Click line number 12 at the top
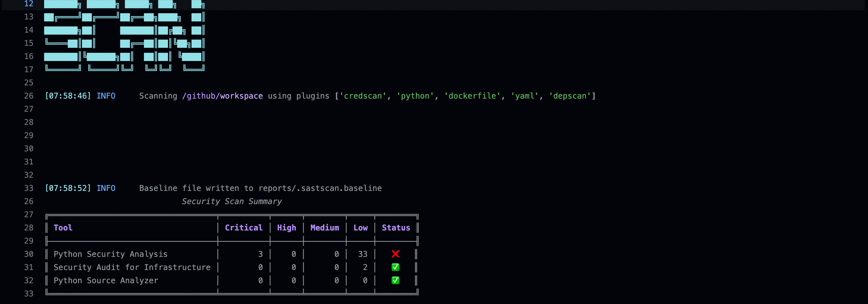Viewport: 868px width, 304px height. (x=28, y=4)
